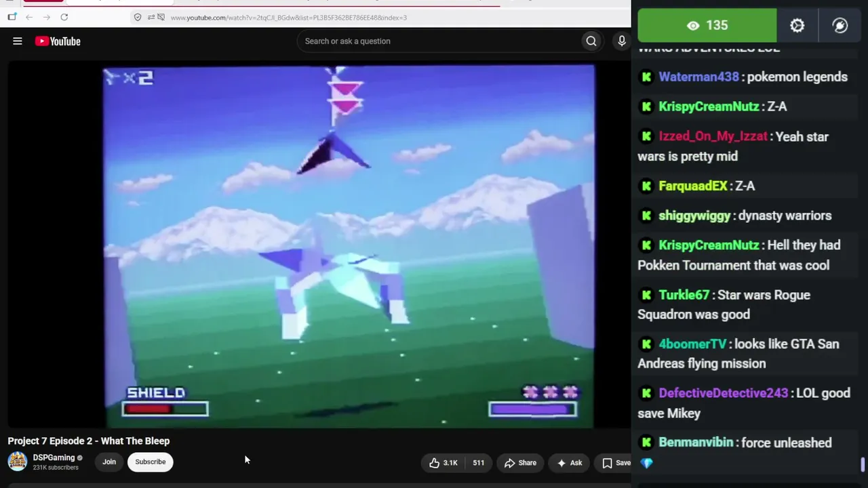The image size is (868, 488).
Task: Click chat message "dynasty warriors"
Action: tap(785, 216)
